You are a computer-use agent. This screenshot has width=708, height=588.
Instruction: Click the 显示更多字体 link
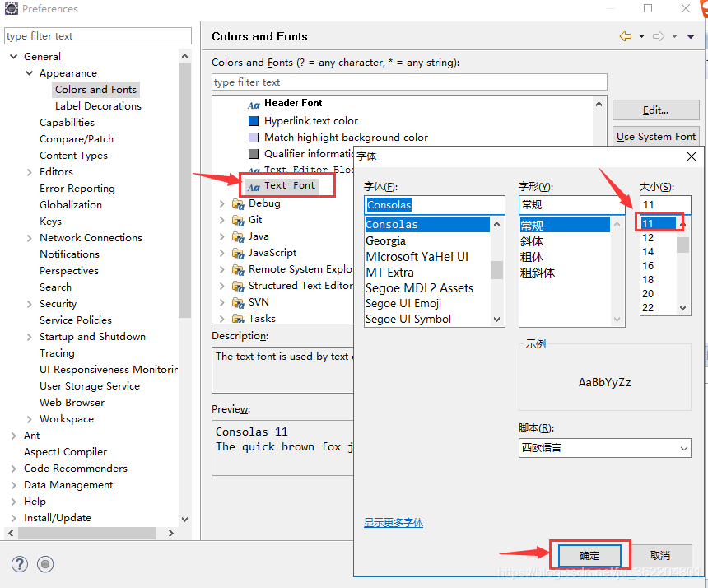[x=394, y=522]
